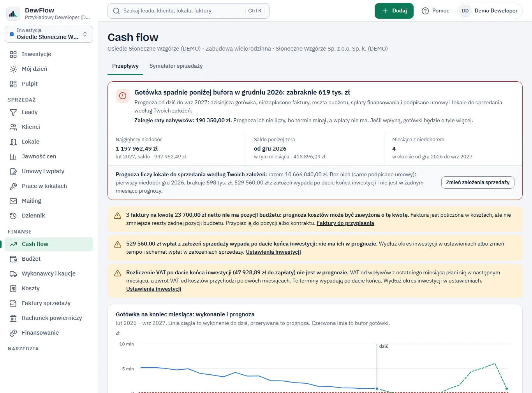Click the red alert icon in cash warning
Image resolution: width=532 pixels, height=393 pixels.
click(x=123, y=96)
